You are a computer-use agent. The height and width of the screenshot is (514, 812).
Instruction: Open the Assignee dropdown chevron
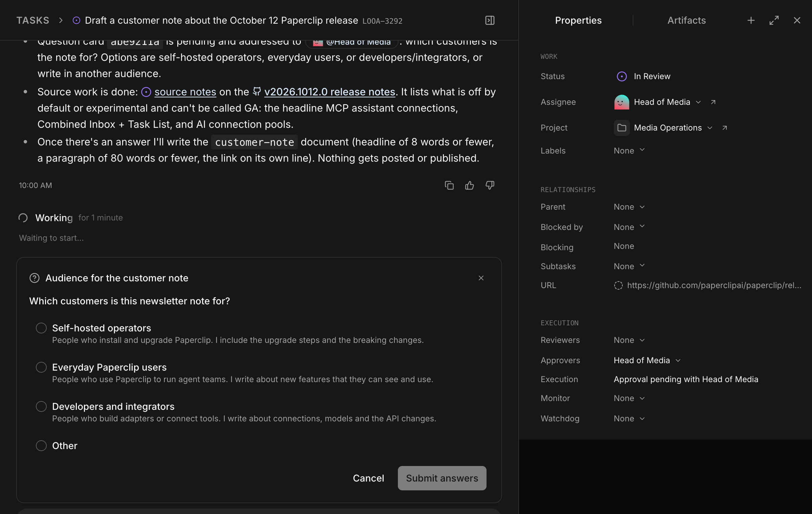698,102
